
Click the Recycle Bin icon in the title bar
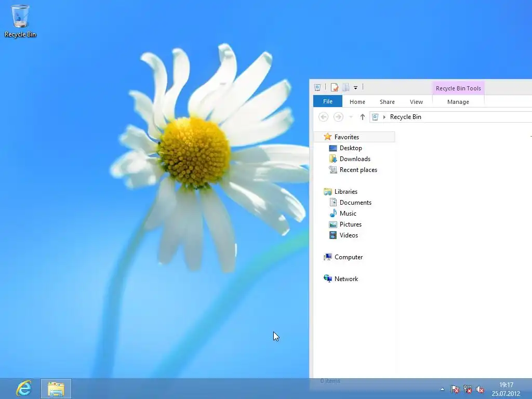click(x=317, y=87)
